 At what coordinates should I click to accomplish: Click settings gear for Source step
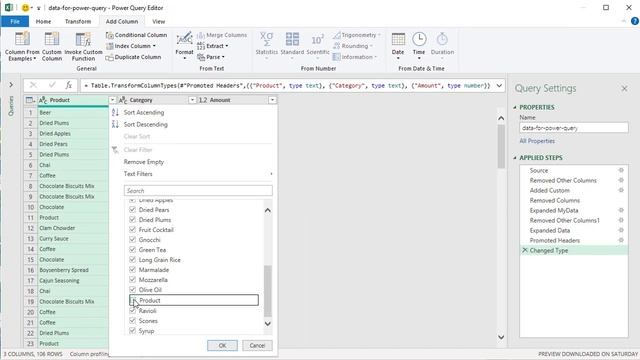click(621, 170)
